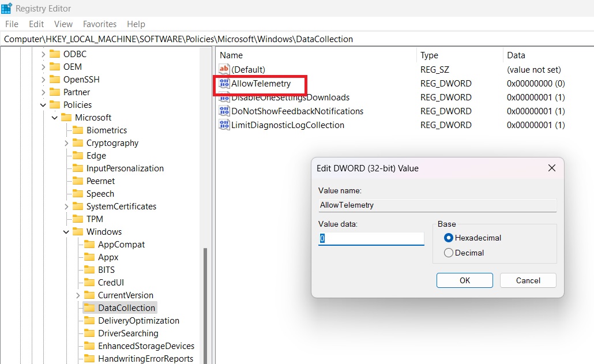
Task: Click the DisableOneSettingsDownloads DWORD icon
Action: coord(224,97)
